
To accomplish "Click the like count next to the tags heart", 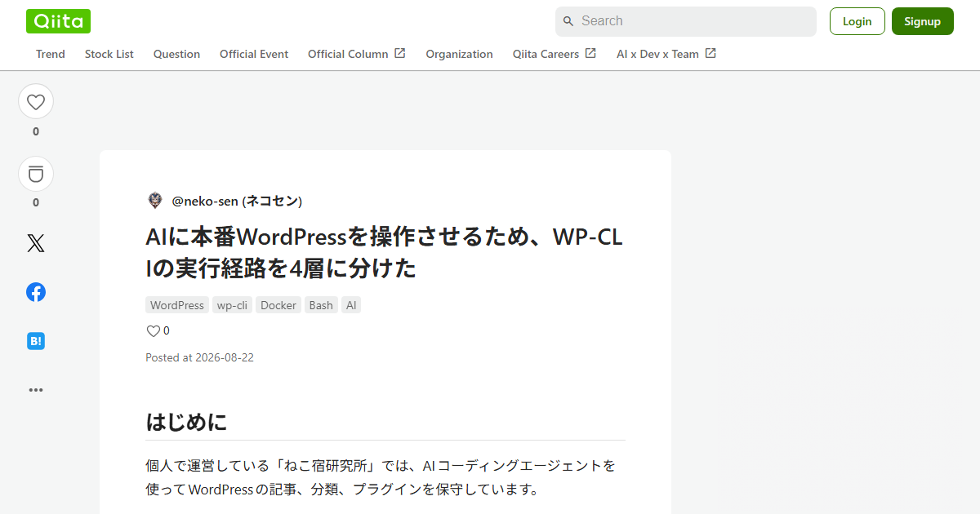I will click(167, 330).
